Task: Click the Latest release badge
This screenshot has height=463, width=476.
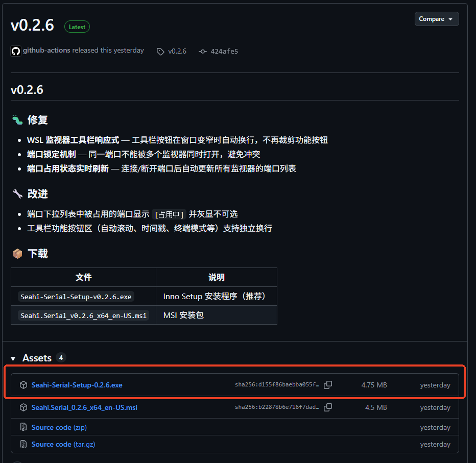Action: point(77,27)
